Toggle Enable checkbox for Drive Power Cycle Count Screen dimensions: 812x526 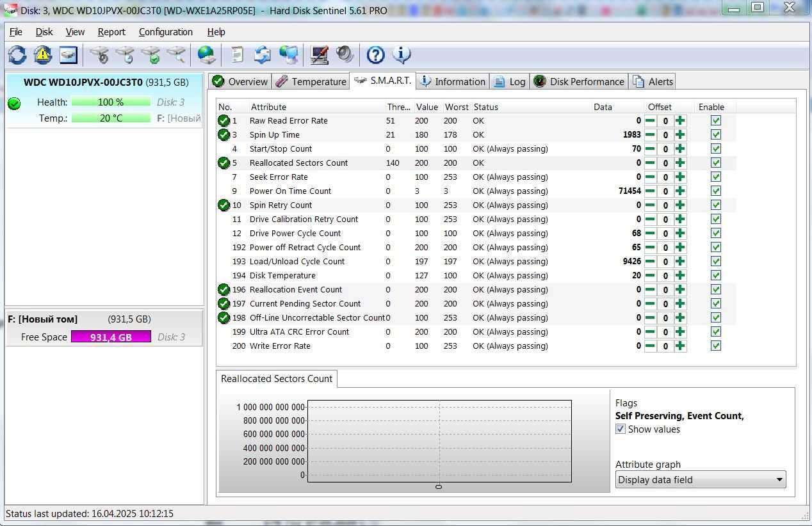point(716,233)
